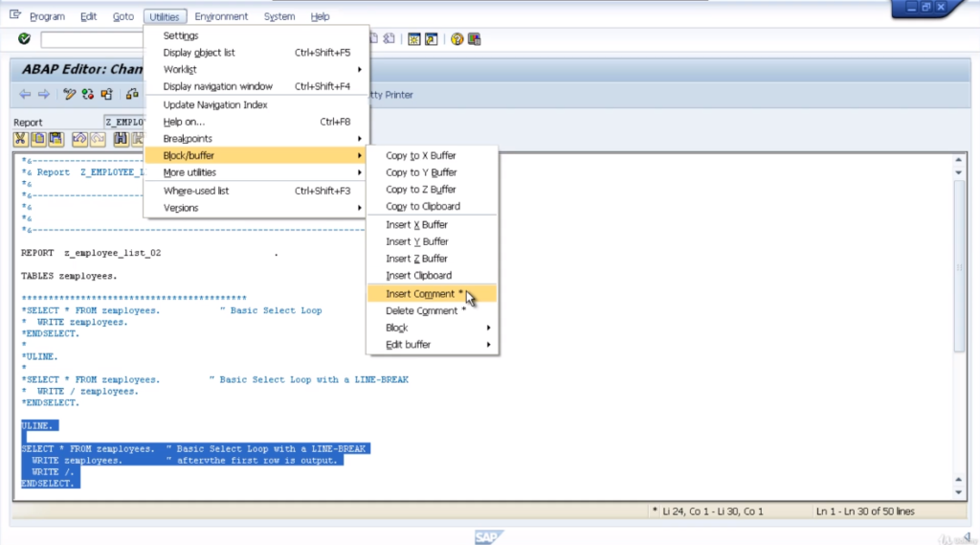Choose Copy to Clipboard
980x545 pixels.
(433, 206)
